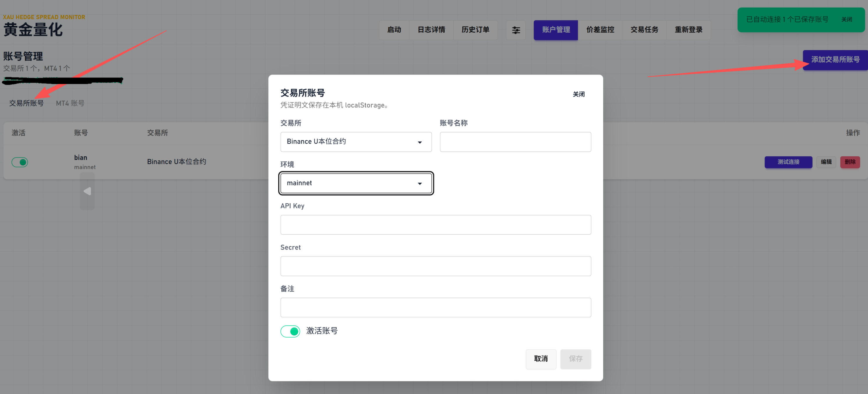Focus the 备注 input field
The height and width of the screenshot is (394, 868).
pyautogui.click(x=435, y=307)
